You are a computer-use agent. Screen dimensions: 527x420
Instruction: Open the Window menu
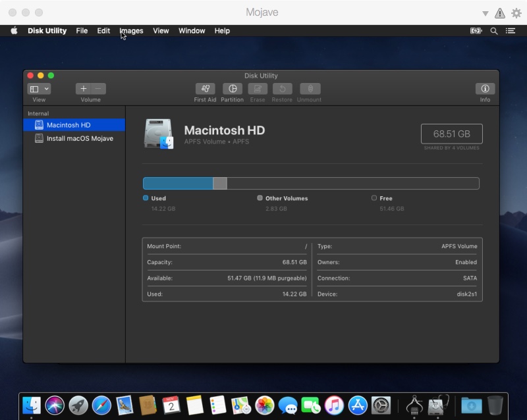pos(192,31)
